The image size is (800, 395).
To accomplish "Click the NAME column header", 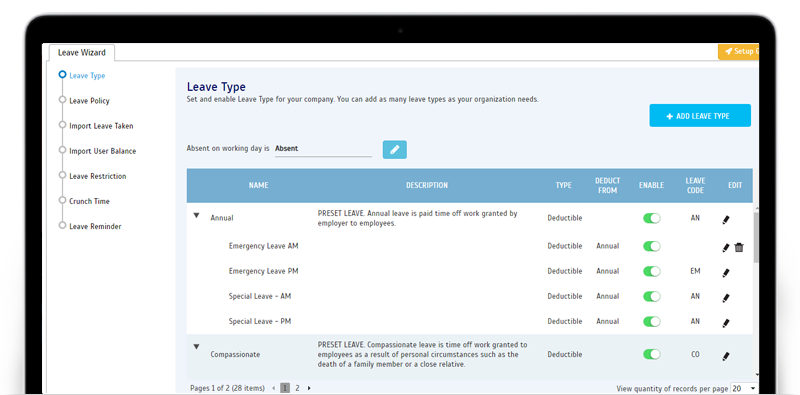I will point(258,185).
